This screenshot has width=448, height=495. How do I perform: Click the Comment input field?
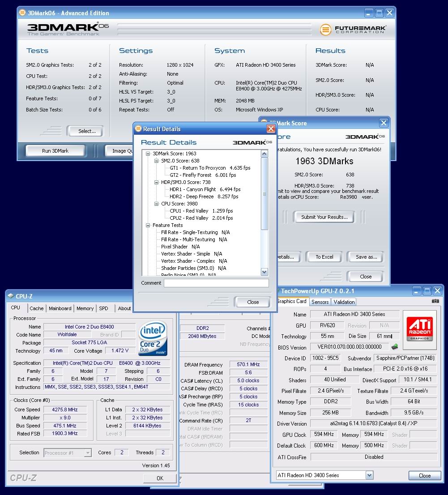click(x=216, y=283)
